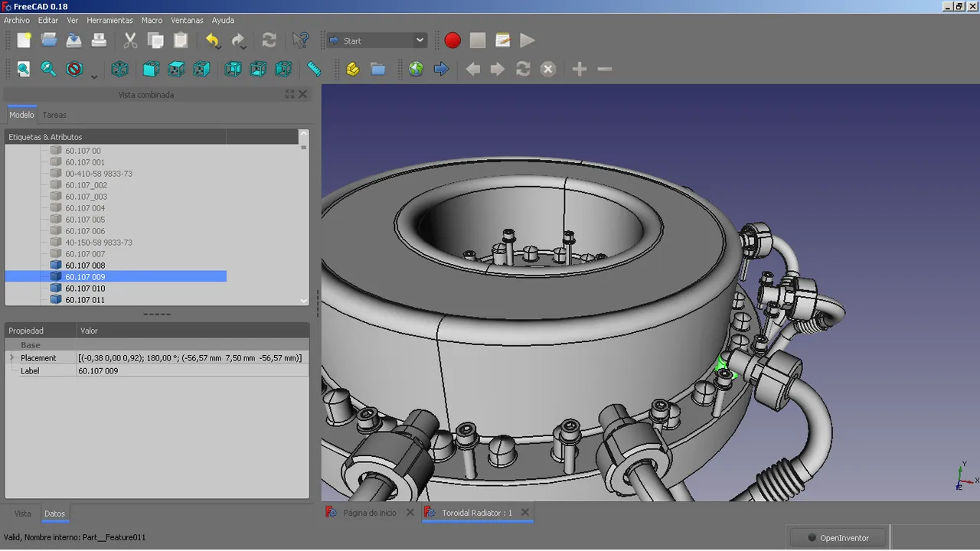
Task: Cut selection with scissors icon
Action: (x=130, y=41)
